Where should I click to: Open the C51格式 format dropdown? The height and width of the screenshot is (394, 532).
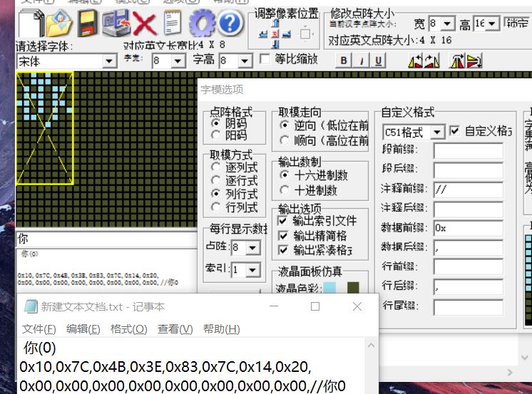click(x=437, y=132)
